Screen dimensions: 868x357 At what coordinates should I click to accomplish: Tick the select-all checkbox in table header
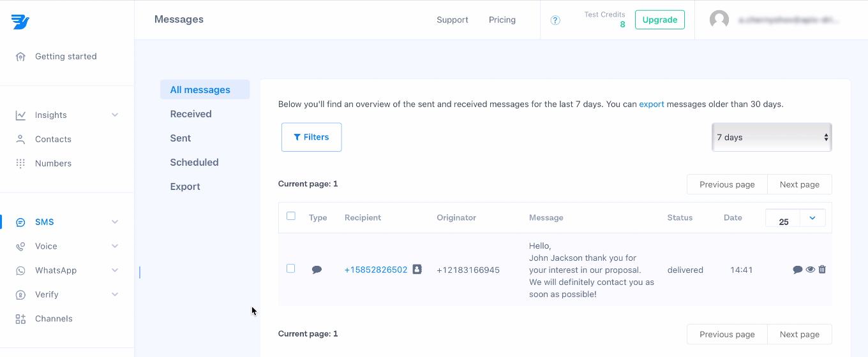click(x=291, y=216)
